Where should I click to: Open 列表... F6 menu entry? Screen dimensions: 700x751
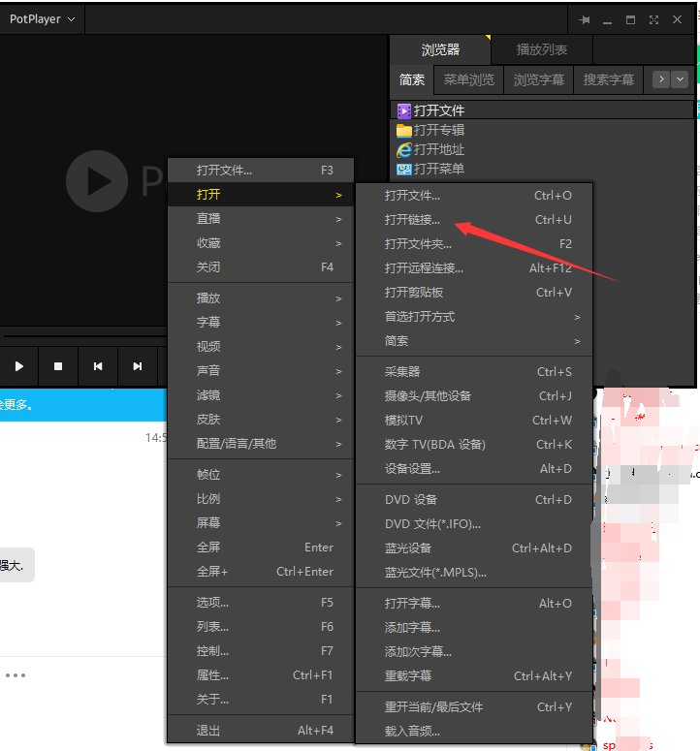pos(261,627)
